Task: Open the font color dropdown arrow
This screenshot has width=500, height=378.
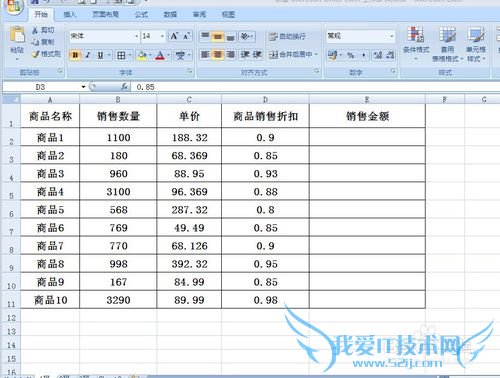Action: pos(168,55)
